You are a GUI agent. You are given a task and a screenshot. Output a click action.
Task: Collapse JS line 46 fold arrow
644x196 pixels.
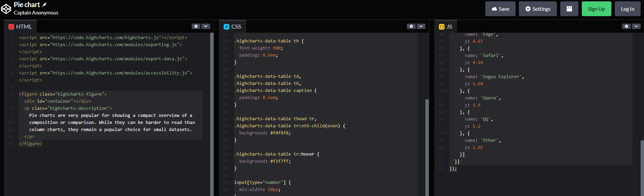click(447, 48)
